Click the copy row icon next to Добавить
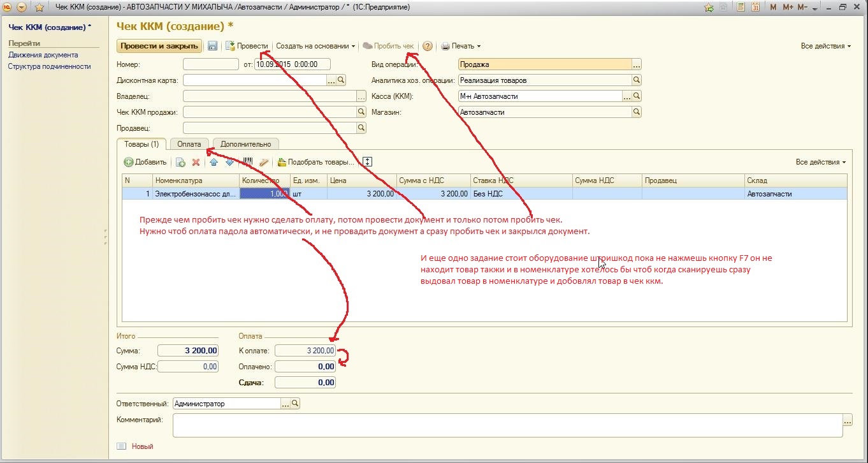Screen dimensions: 868x463 click(180, 163)
